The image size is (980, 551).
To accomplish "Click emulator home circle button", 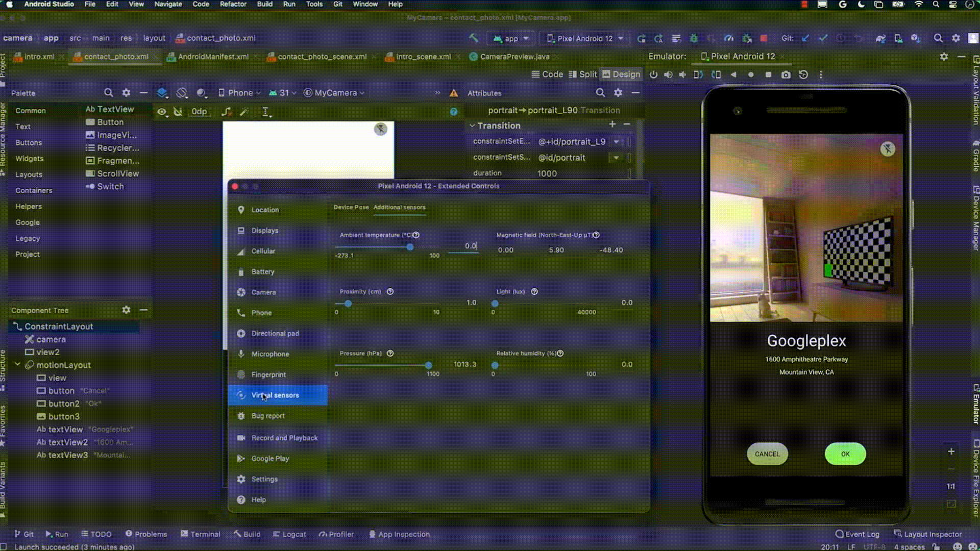I will (751, 74).
